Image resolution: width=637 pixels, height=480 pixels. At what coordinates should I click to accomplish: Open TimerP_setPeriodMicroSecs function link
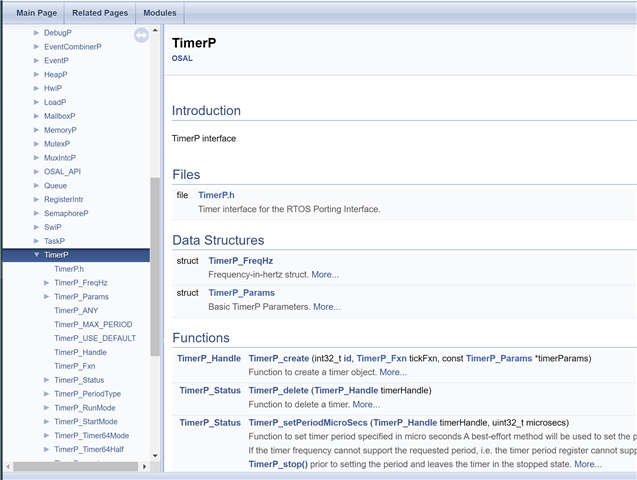(308, 422)
